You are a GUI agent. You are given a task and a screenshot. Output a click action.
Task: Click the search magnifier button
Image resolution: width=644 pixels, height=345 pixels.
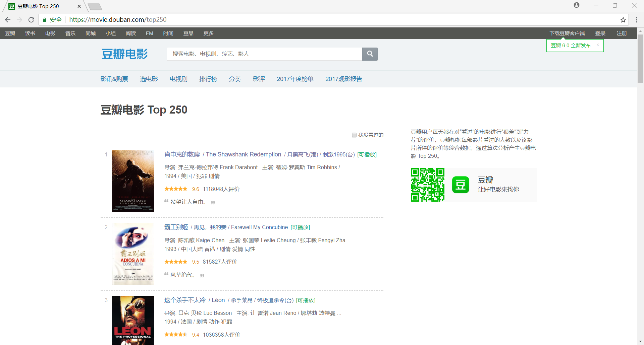click(370, 54)
